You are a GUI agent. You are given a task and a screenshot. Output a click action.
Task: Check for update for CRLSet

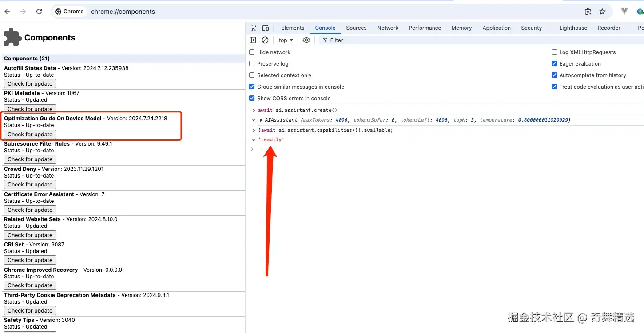pos(30,260)
